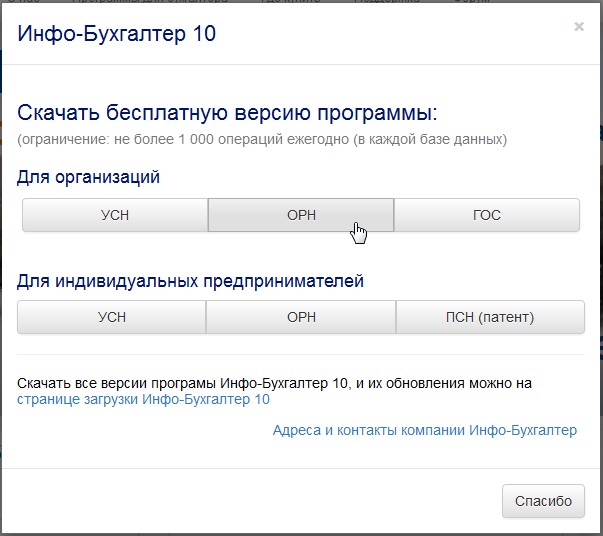Download ОРН version for organizations
Image resolution: width=603 pixels, height=536 pixels.
pos(301,215)
